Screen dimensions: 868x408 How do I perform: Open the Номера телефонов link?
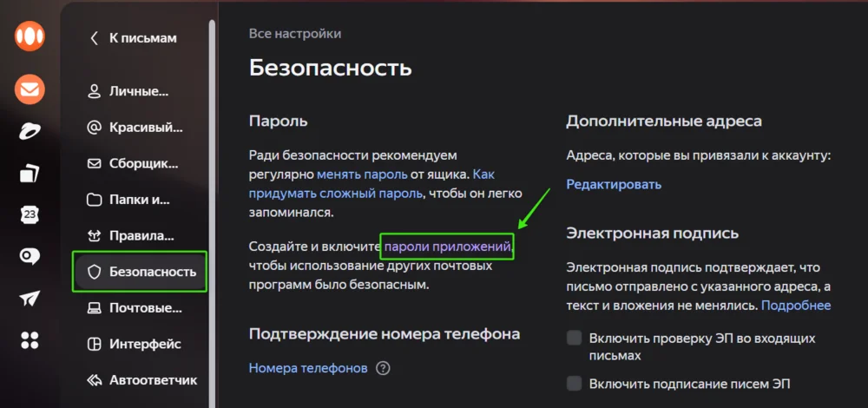pyautogui.click(x=308, y=368)
